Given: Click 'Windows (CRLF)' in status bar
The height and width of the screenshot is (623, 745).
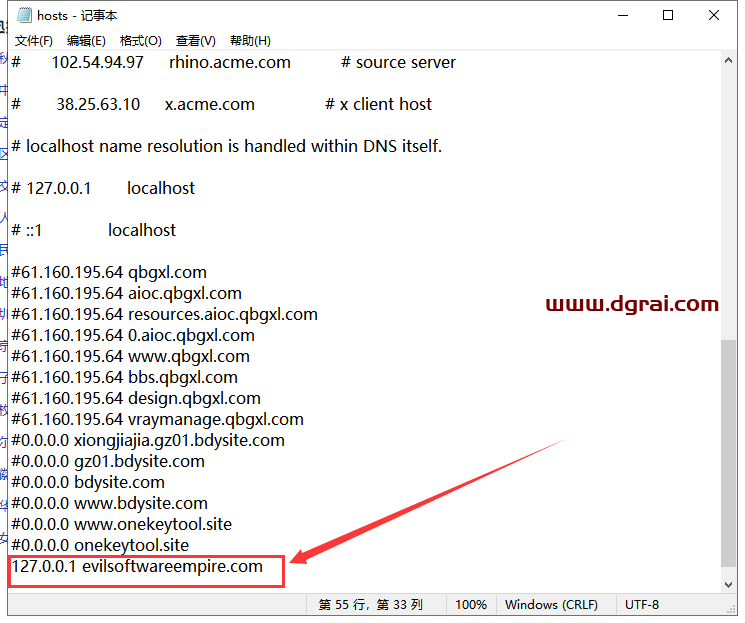Looking at the screenshot, I should click(551, 605).
